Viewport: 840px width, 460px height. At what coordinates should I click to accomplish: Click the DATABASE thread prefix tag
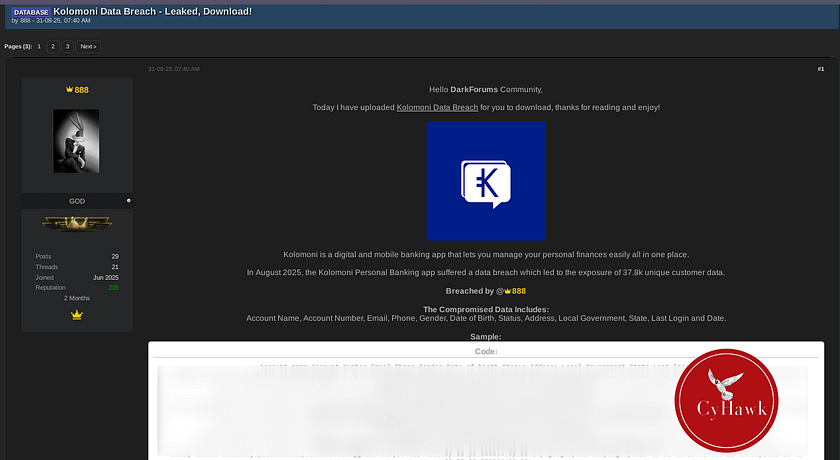click(x=31, y=12)
